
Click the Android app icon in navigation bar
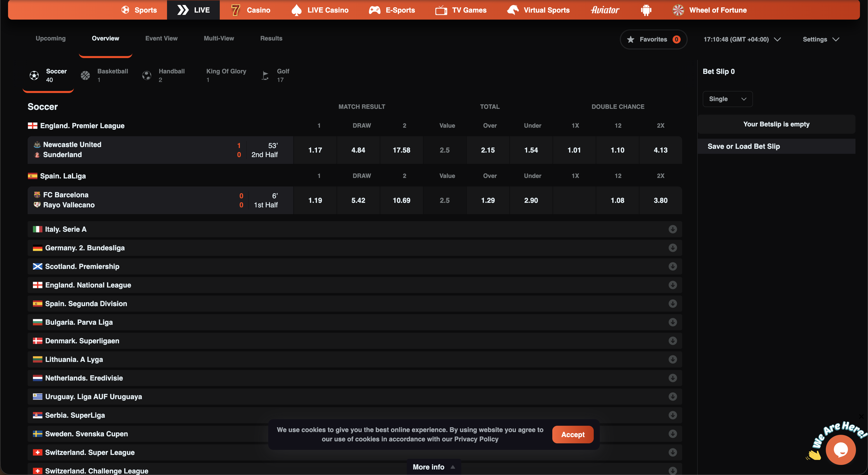click(x=646, y=10)
